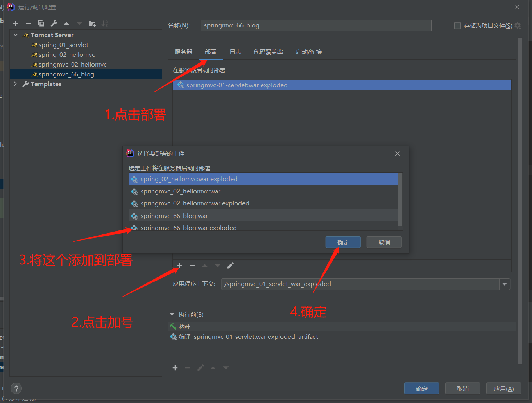Close the artifact selection dialog

398,153
